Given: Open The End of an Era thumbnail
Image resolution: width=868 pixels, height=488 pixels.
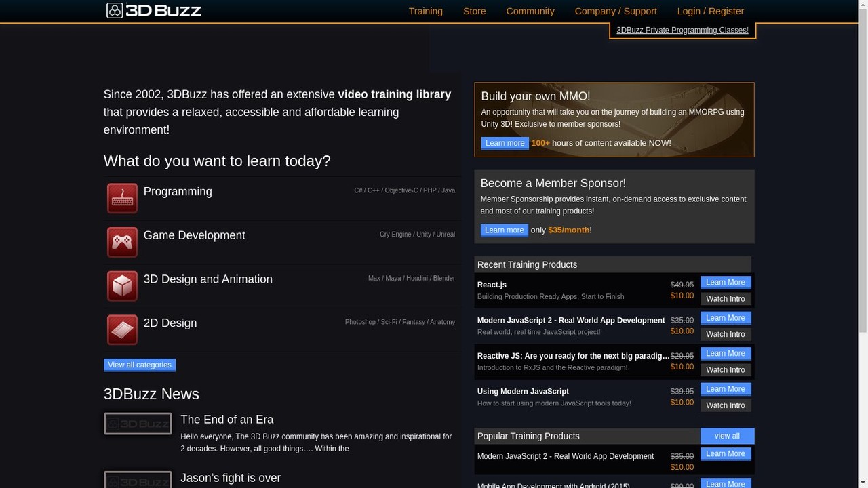Looking at the screenshot, I should pyautogui.click(x=138, y=424).
